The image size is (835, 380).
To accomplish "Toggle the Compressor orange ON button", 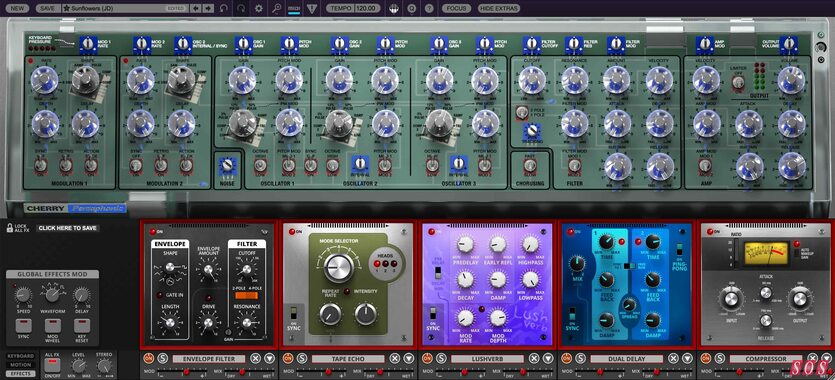I will click(707, 358).
